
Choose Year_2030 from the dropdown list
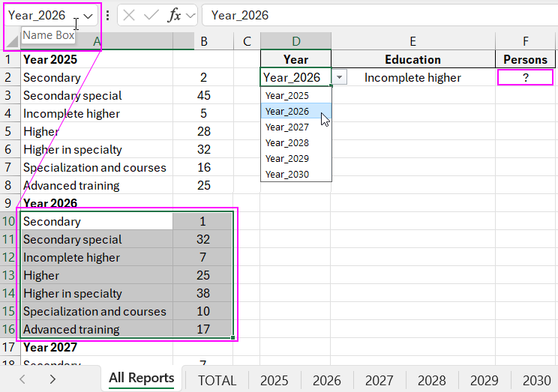[x=296, y=174]
